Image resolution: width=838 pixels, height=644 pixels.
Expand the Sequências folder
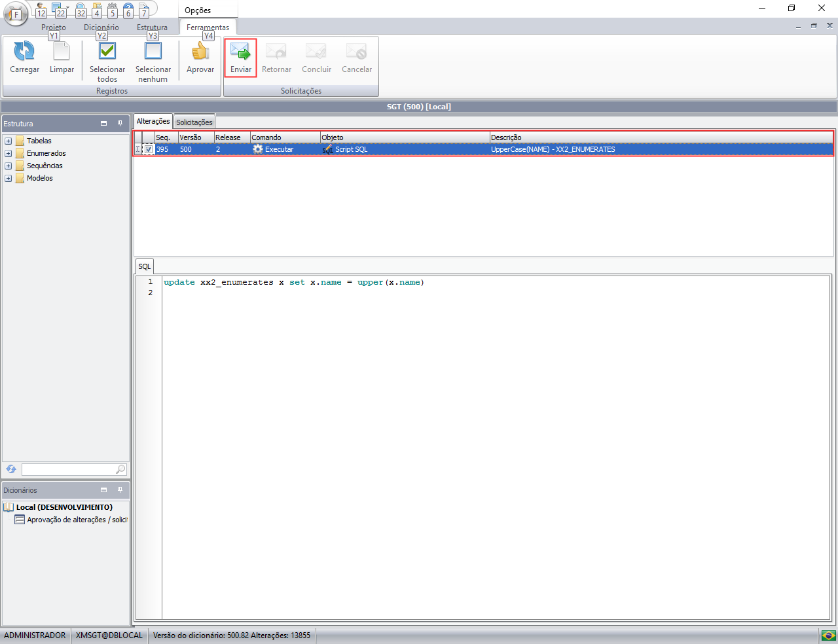point(9,166)
